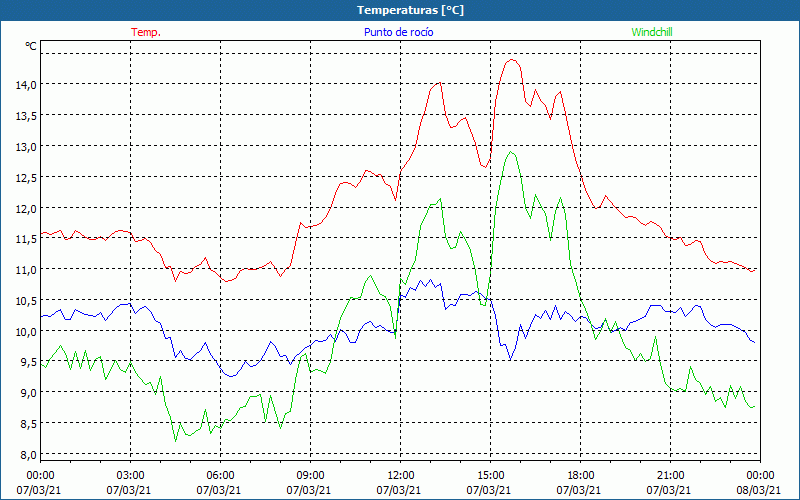This screenshot has height=500, width=800.
Task: Click the 10,5 y-axis value
Action: pos(26,301)
